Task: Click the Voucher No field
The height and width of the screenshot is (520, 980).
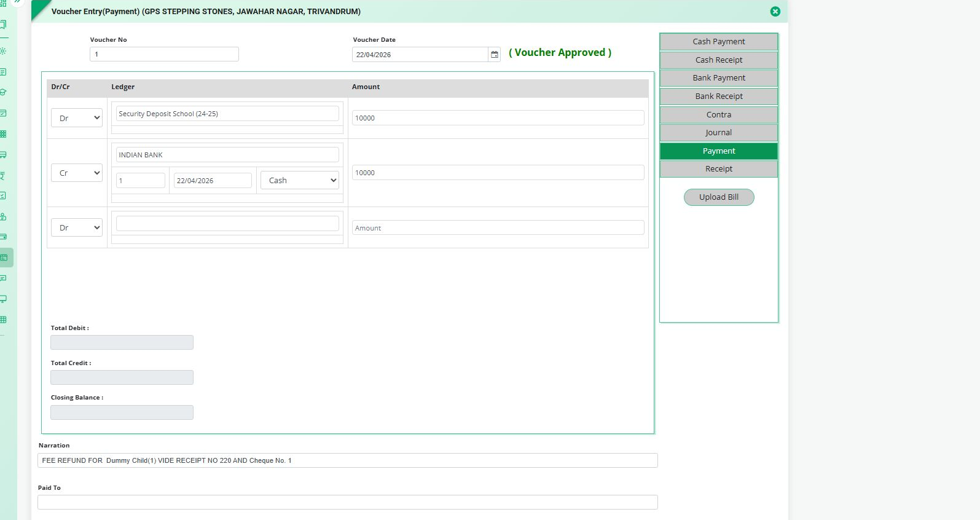Action: click(x=164, y=54)
